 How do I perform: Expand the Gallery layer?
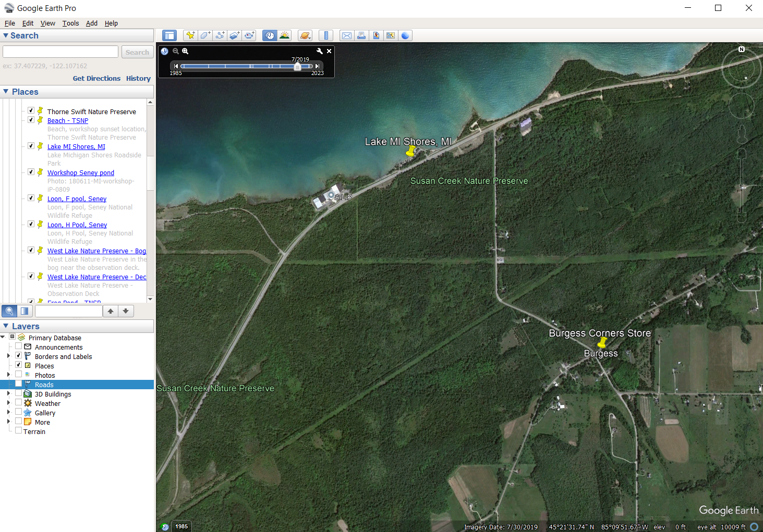[8, 412]
